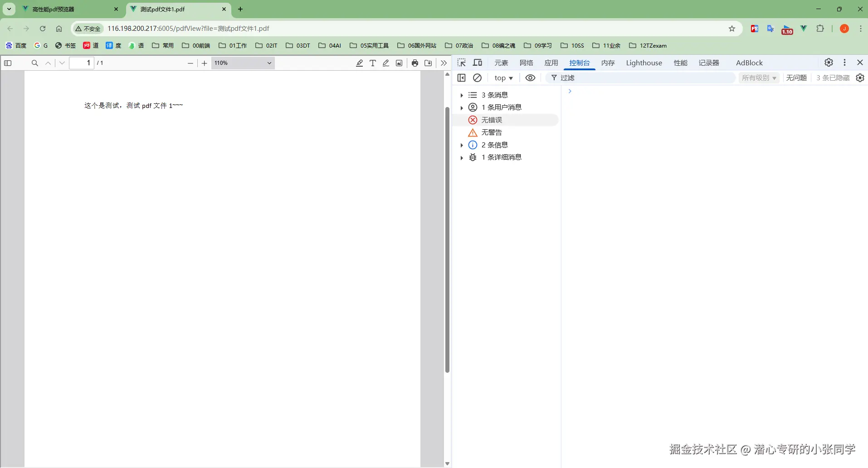Click the PDF viewer vertical scrollbar
868x468 pixels.
pyautogui.click(x=447, y=239)
